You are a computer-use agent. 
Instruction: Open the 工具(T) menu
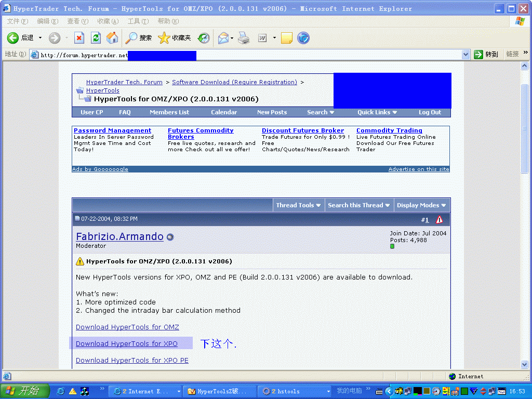coord(138,21)
